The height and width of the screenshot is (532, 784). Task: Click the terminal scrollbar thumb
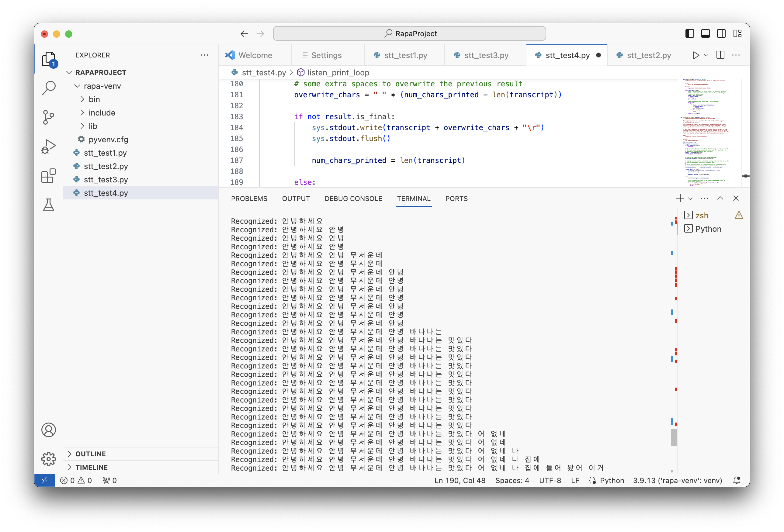point(674,437)
